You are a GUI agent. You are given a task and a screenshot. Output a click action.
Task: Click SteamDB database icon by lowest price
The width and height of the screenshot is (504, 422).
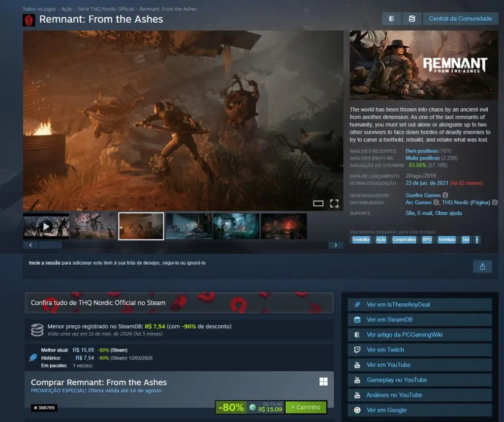pyautogui.click(x=37, y=330)
